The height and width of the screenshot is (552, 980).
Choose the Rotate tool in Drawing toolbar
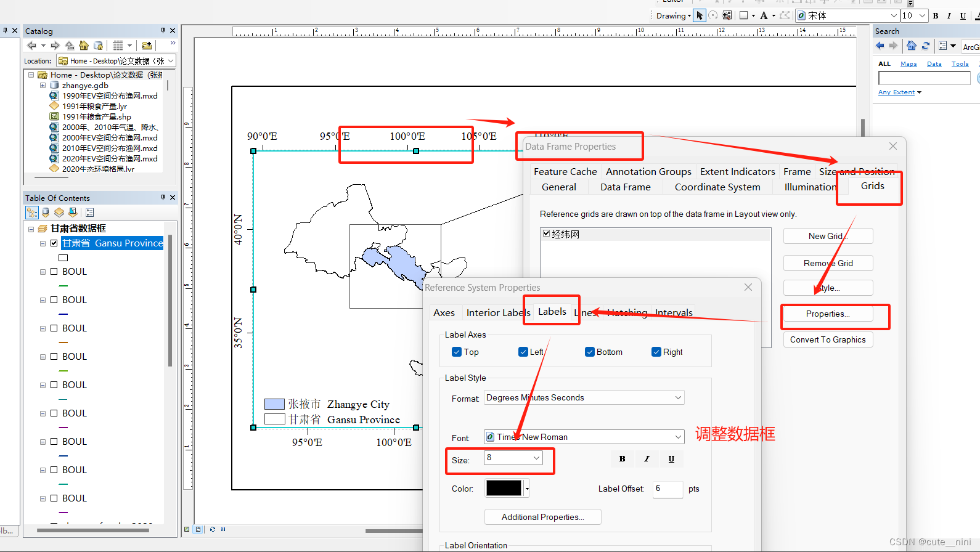pyautogui.click(x=713, y=15)
